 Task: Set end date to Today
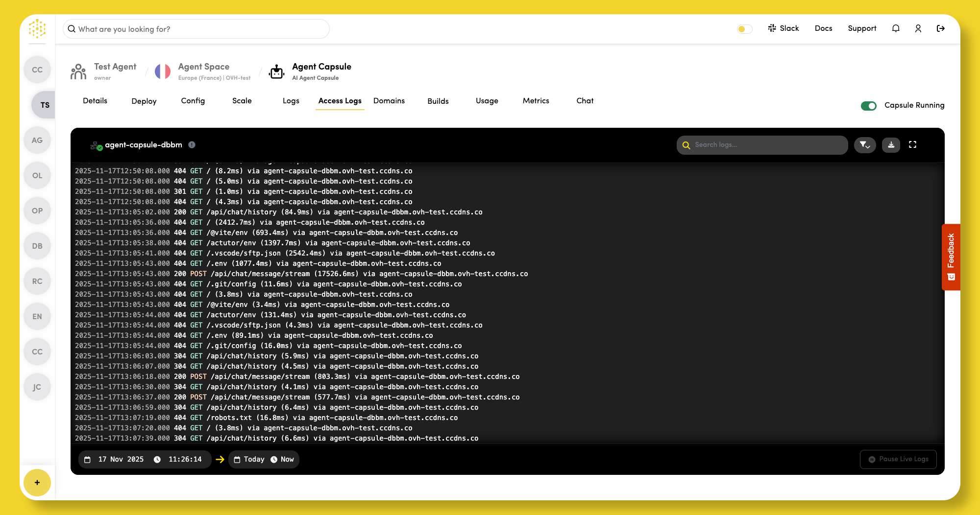[x=249, y=459]
